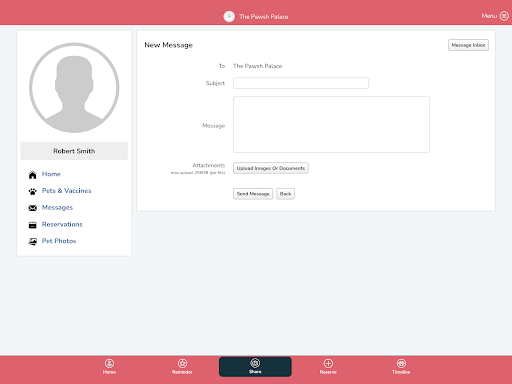
Task: Click the calendar icon beside Reservations
Action: (x=33, y=225)
